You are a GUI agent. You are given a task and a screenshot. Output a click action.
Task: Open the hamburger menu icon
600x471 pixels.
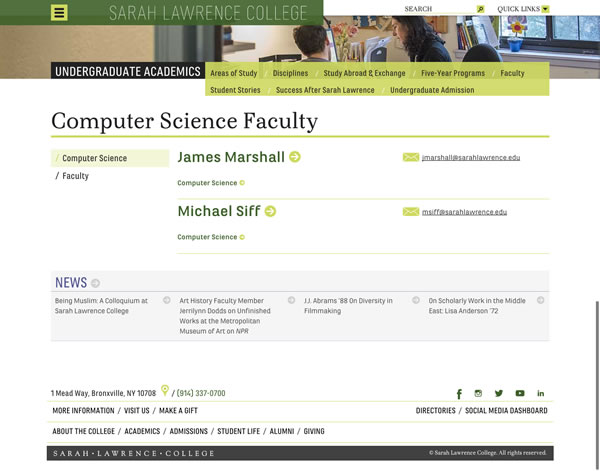point(59,13)
